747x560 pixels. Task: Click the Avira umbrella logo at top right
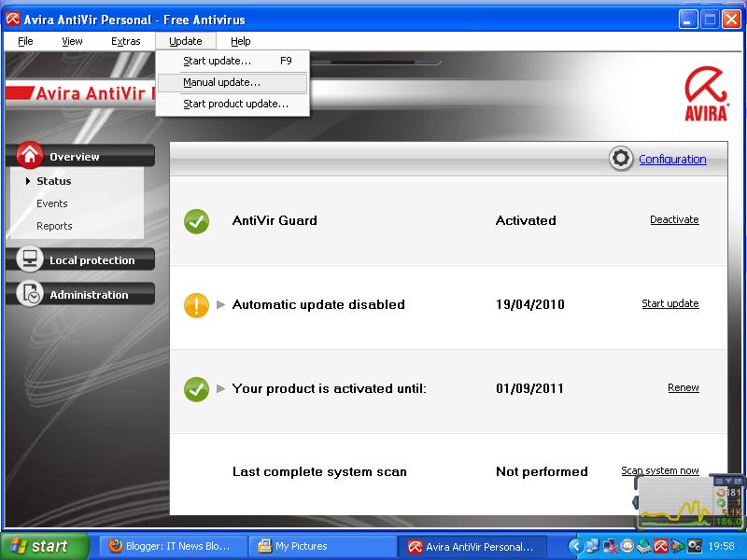tap(706, 94)
